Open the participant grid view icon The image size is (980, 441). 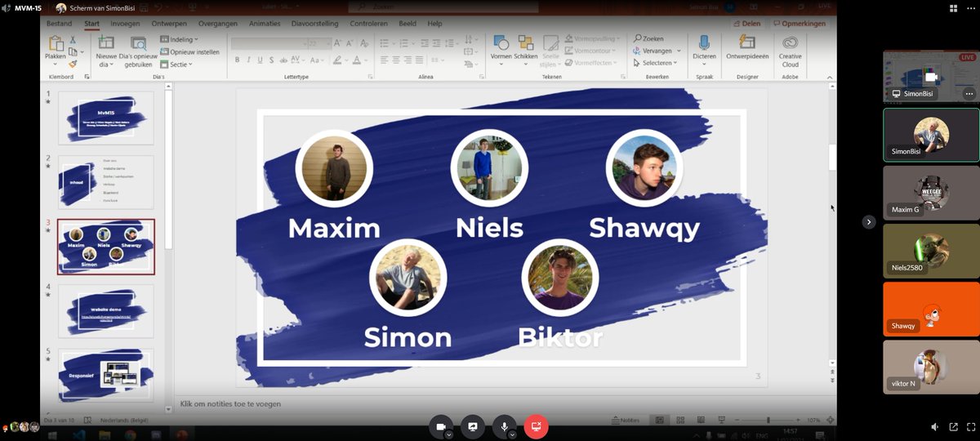953,7
